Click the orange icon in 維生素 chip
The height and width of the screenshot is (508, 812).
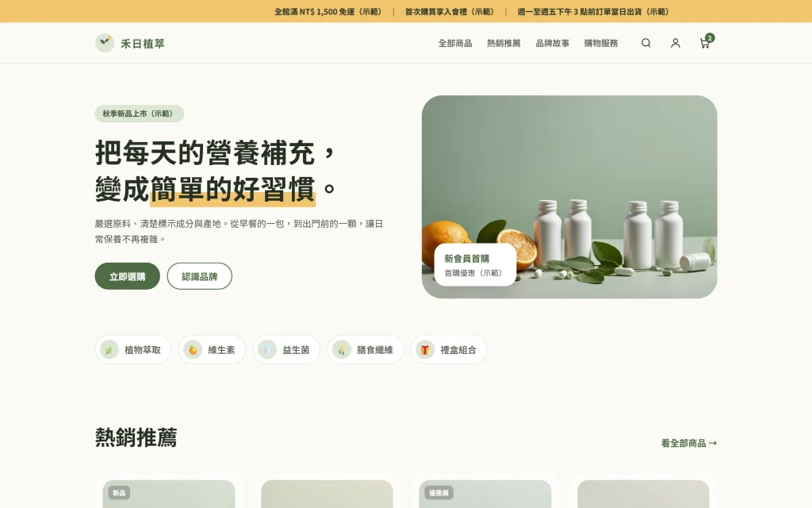pyautogui.click(x=193, y=350)
